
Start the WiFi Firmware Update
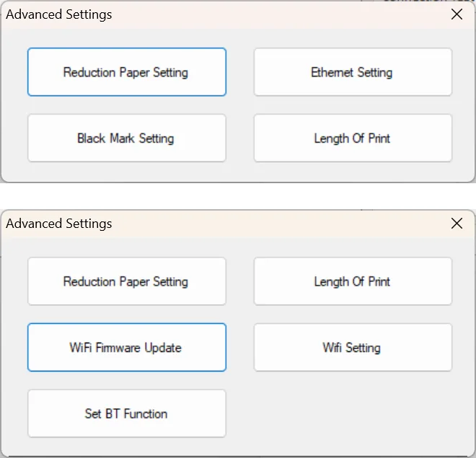coord(126,348)
